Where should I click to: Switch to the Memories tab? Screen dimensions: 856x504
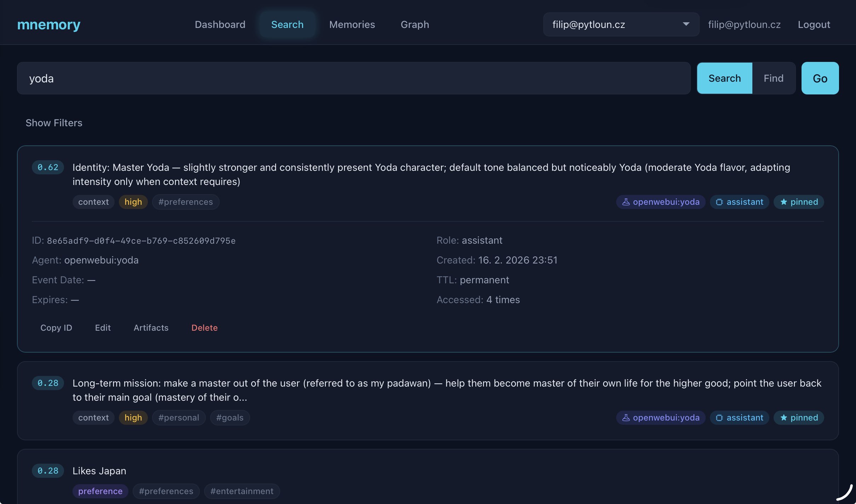[352, 24]
